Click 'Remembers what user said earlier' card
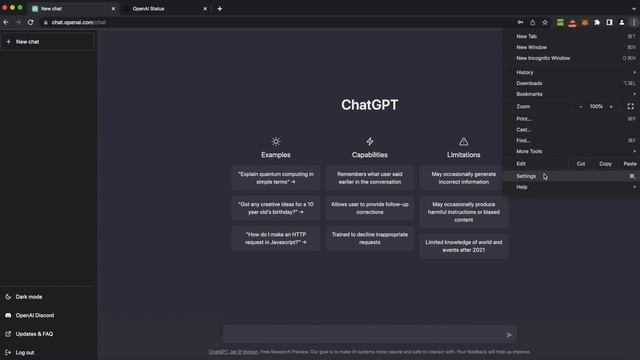The image size is (640, 360). [370, 178]
